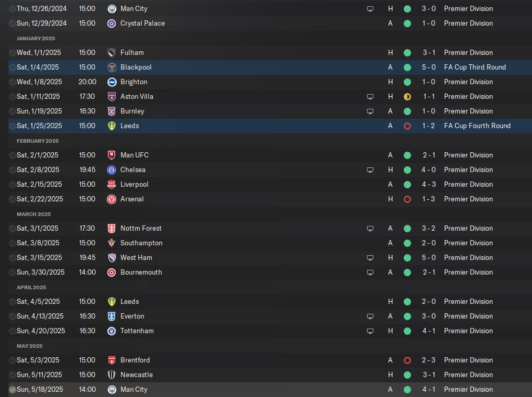Collapse the JANUARY 2025 section header
The width and height of the screenshot is (532, 397).
pyautogui.click(x=36, y=38)
